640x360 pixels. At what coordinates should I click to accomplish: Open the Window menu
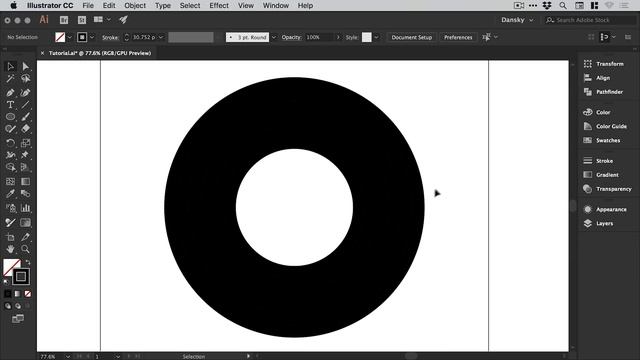pos(276,6)
